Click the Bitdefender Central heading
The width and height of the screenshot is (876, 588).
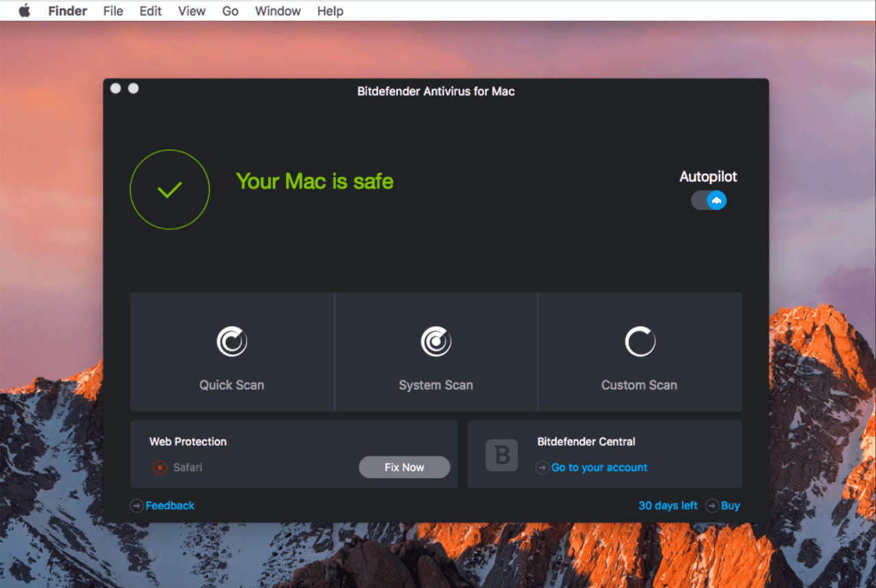[586, 442]
